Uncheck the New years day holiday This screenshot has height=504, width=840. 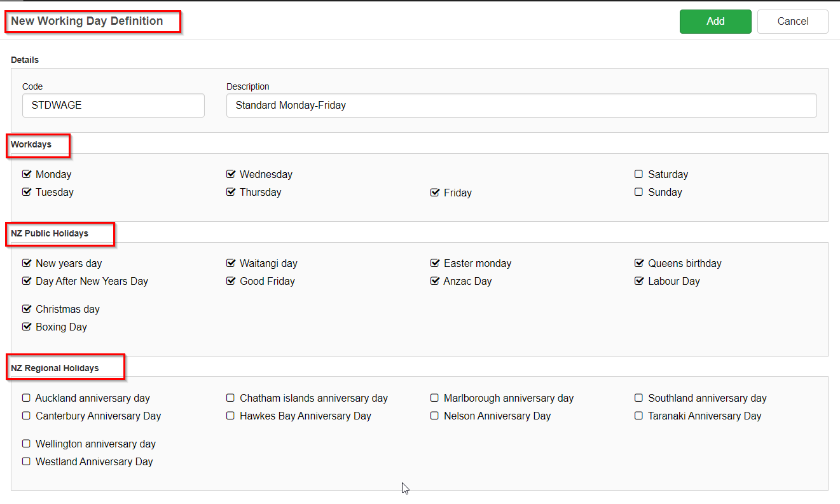click(27, 263)
